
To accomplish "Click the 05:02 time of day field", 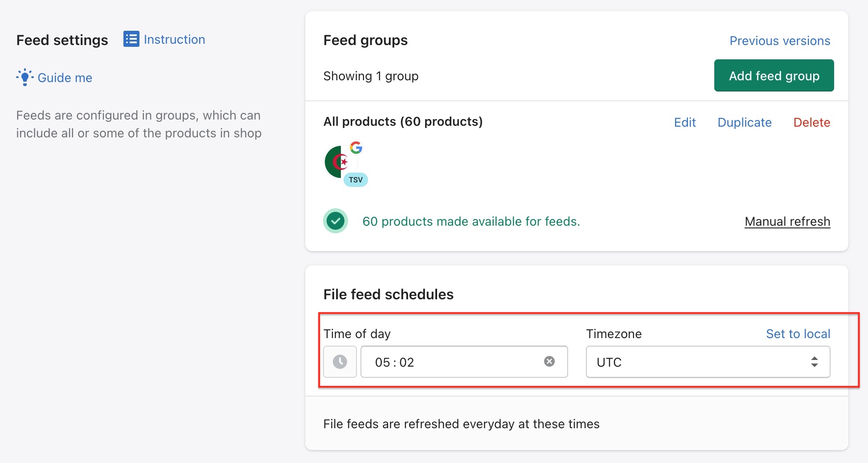I will [464, 362].
